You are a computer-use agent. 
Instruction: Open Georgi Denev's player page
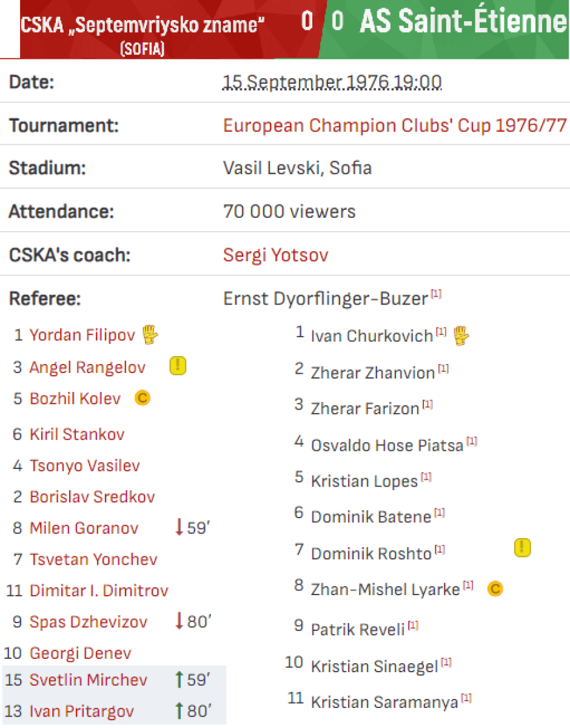pyautogui.click(x=80, y=653)
